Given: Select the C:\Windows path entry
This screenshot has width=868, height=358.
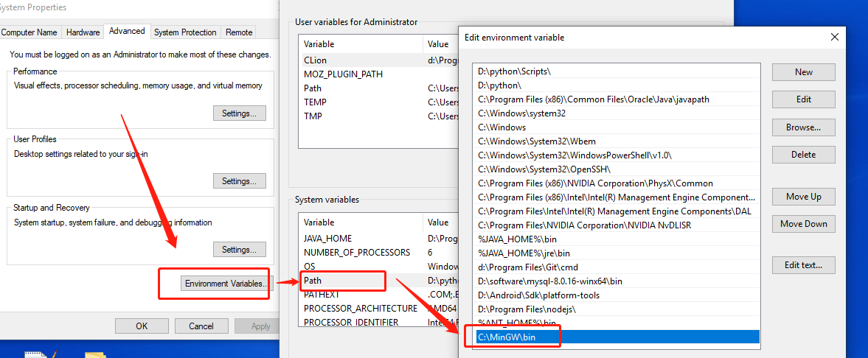Looking at the screenshot, I should [x=618, y=127].
